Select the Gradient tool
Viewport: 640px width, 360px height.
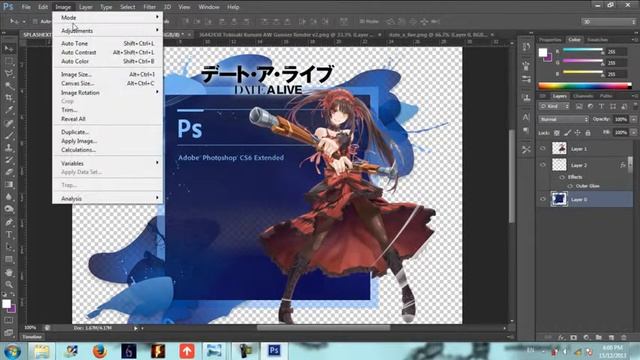point(9,184)
